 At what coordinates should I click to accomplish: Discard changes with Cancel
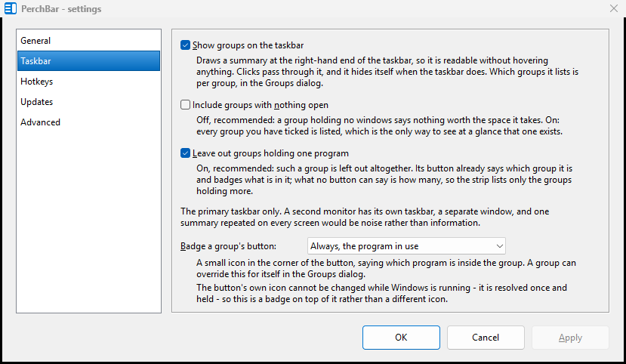pyautogui.click(x=486, y=338)
